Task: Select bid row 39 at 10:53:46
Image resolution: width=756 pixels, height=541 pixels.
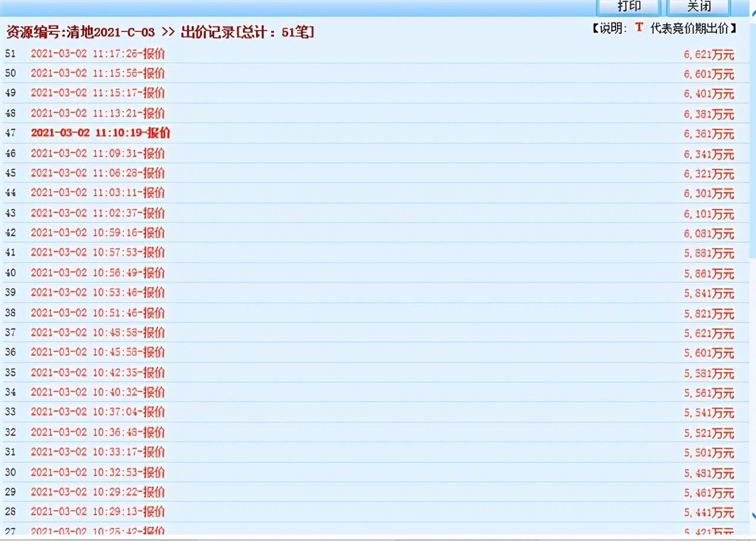Action: [376, 292]
